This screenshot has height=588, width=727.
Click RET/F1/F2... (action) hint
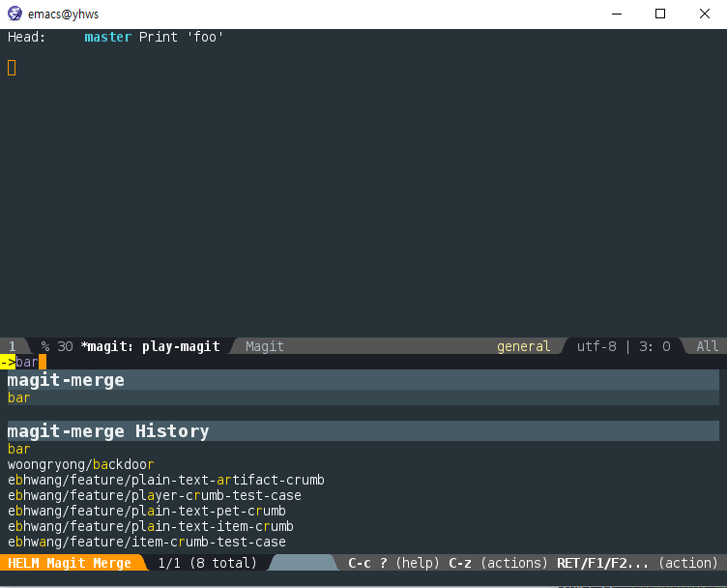pyautogui.click(x=637, y=563)
